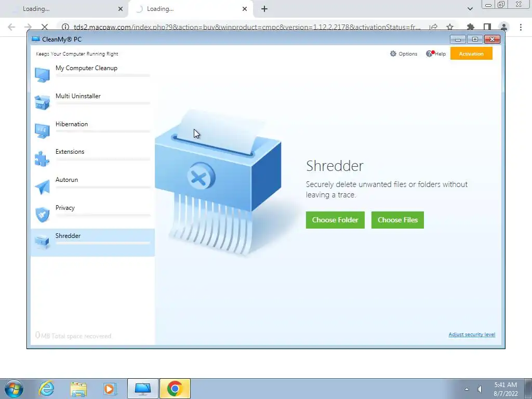Screen dimensions: 532x399
Task: Click Chrome stop loading X icon
Action: coord(45,27)
